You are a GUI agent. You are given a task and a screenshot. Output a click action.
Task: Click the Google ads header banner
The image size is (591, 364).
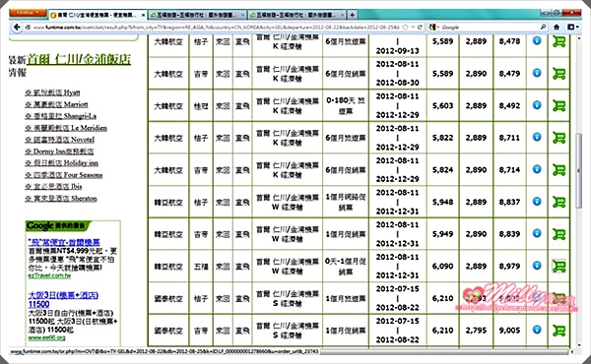[58, 226]
